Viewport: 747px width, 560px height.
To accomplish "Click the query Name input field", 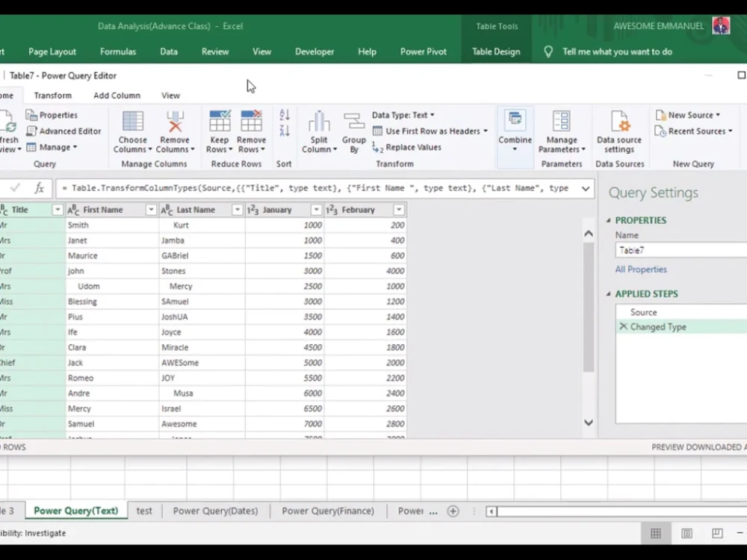I will click(681, 250).
